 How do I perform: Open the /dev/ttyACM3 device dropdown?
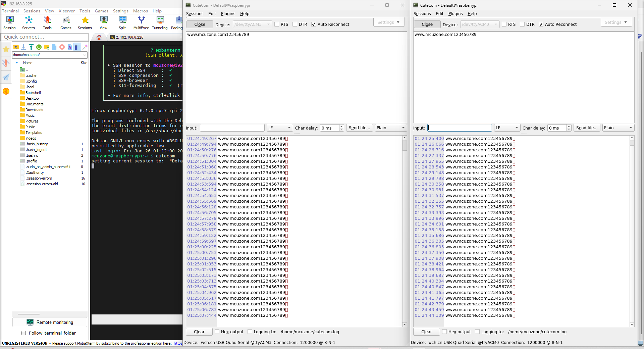(x=252, y=24)
